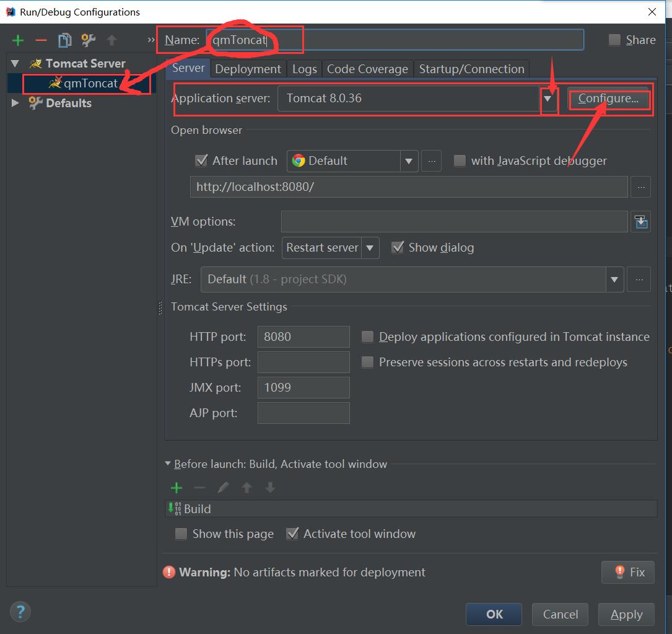The height and width of the screenshot is (634, 672).
Task: Toggle the Share checkbox
Action: pyautogui.click(x=614, y=40)
